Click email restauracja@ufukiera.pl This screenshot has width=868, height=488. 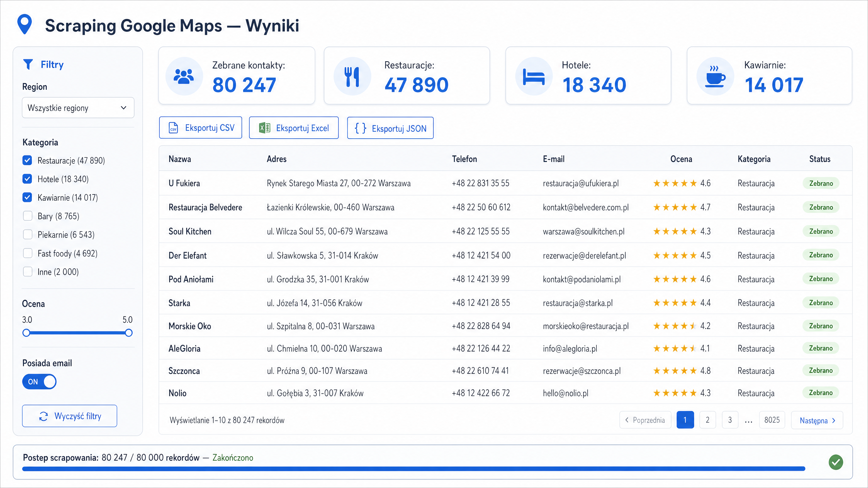(581, 183)
